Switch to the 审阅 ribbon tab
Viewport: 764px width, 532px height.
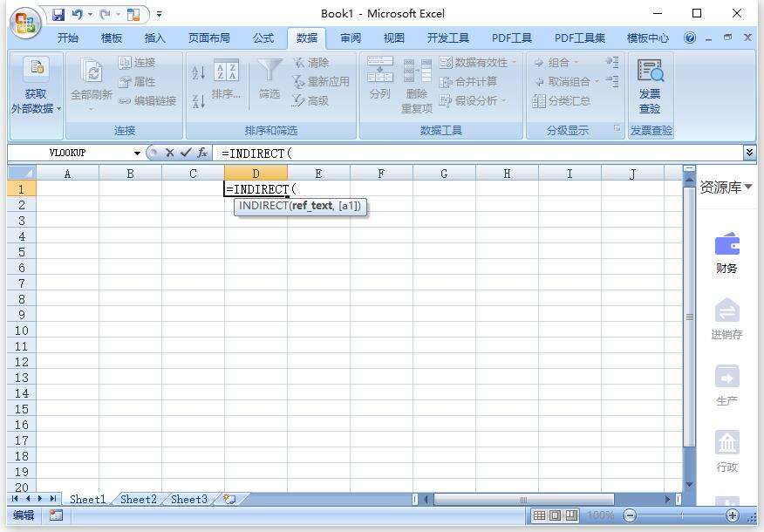(351, 38)
